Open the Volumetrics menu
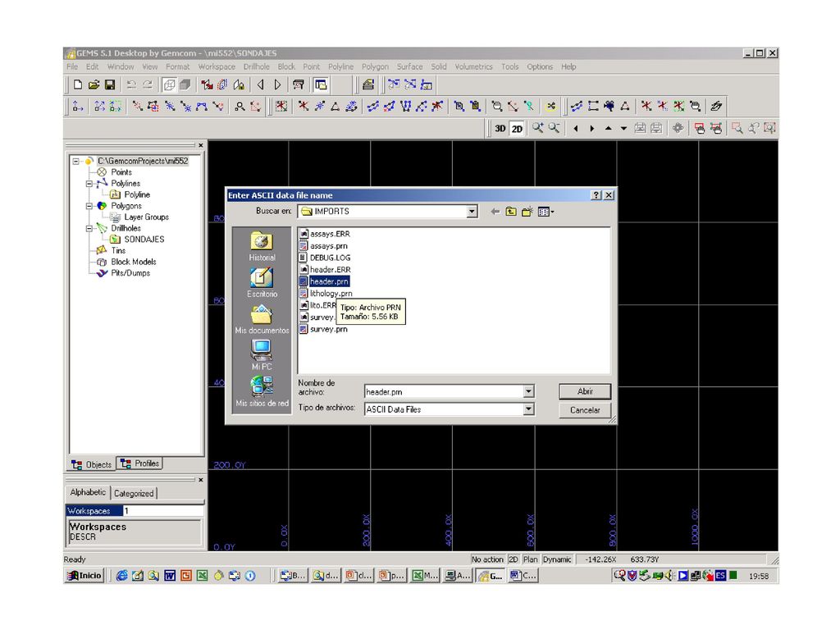840x630 pixels. 473,66
